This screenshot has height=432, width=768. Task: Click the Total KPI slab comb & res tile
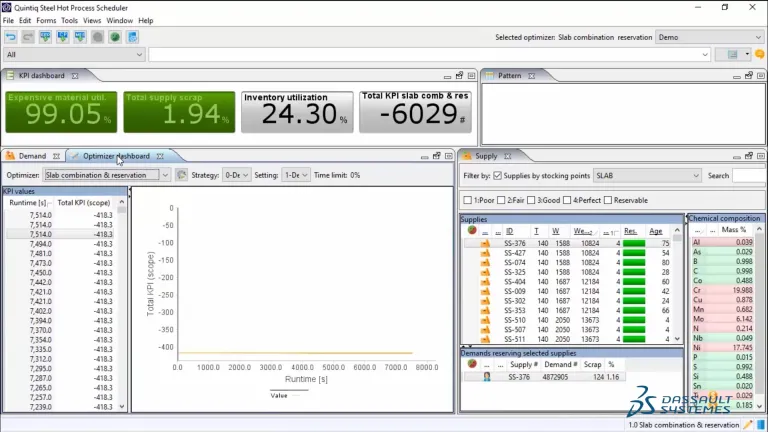point(415,112)
